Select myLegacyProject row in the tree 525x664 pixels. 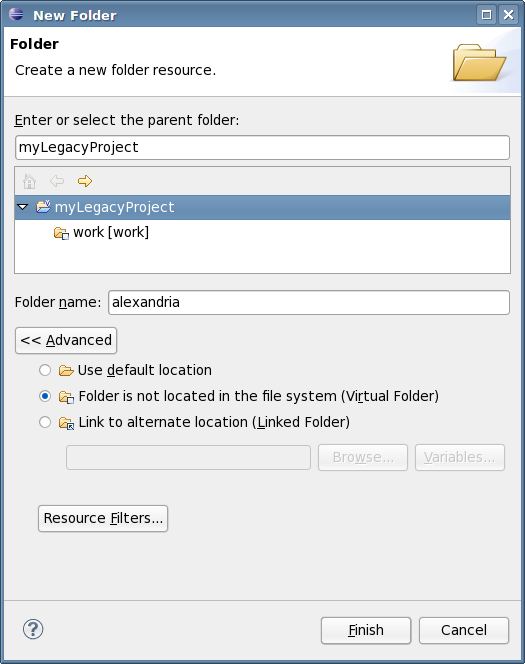click(x=262, y=208)
